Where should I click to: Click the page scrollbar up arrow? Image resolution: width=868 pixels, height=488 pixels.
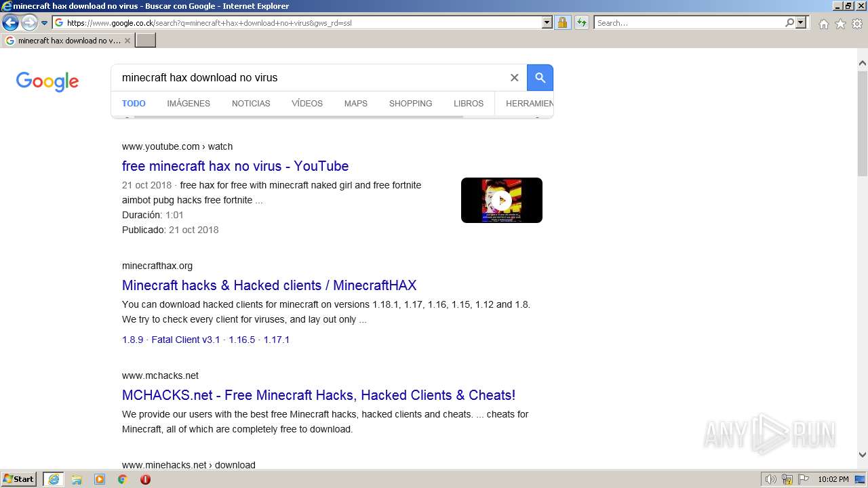863,63
